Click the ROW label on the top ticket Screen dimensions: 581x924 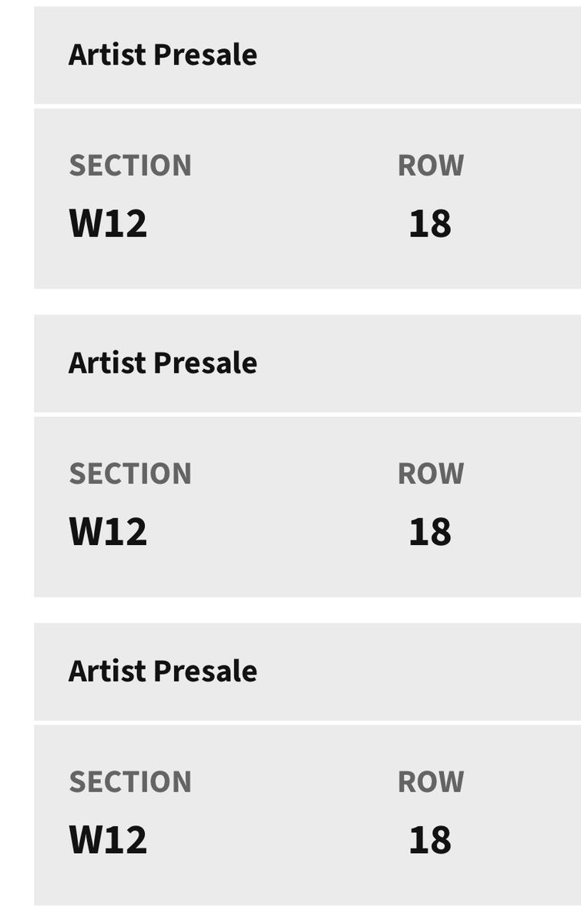[x=431, y=166]
